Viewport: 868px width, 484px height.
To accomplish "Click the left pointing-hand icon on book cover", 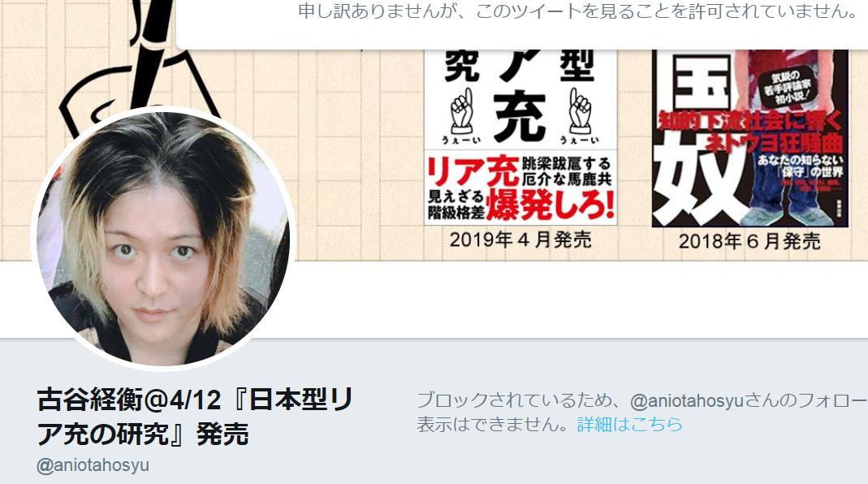I will 461,111.
